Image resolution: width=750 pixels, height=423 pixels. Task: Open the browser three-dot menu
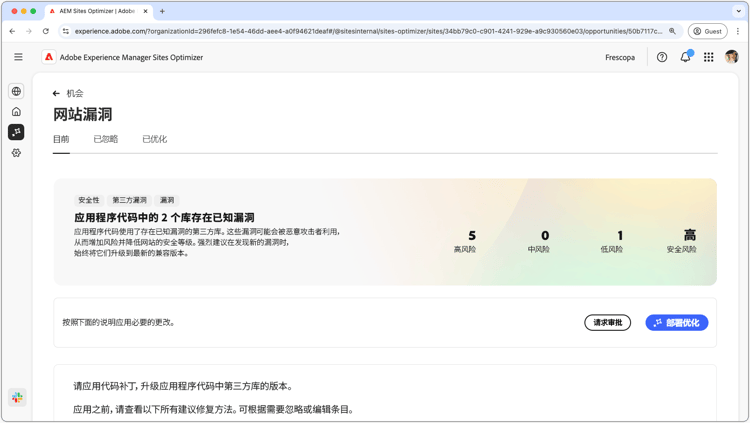pyautogui.click(x=738, y=31)
